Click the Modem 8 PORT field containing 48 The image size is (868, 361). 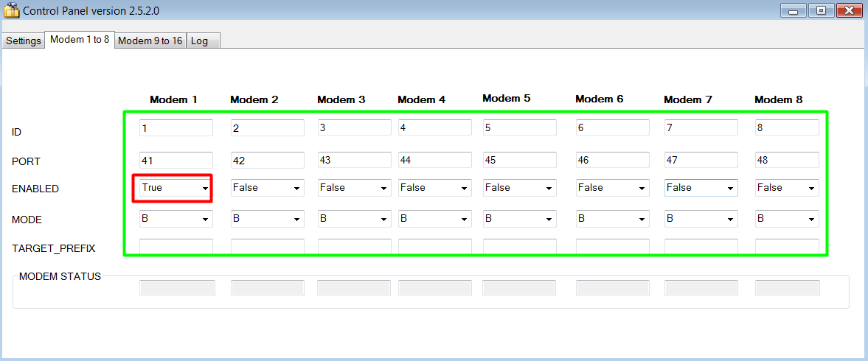pos(787,160)
